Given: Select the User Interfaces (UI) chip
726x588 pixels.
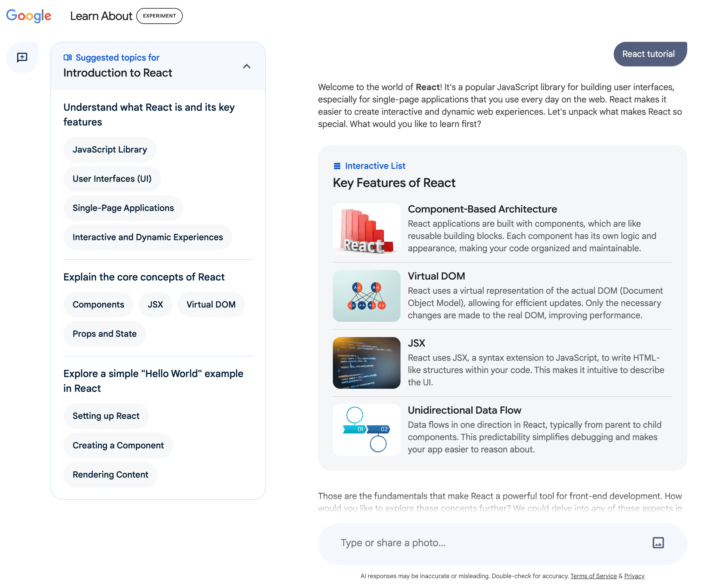Looking at the screenshot, I should pyautogui.click(x=112, y=178).
